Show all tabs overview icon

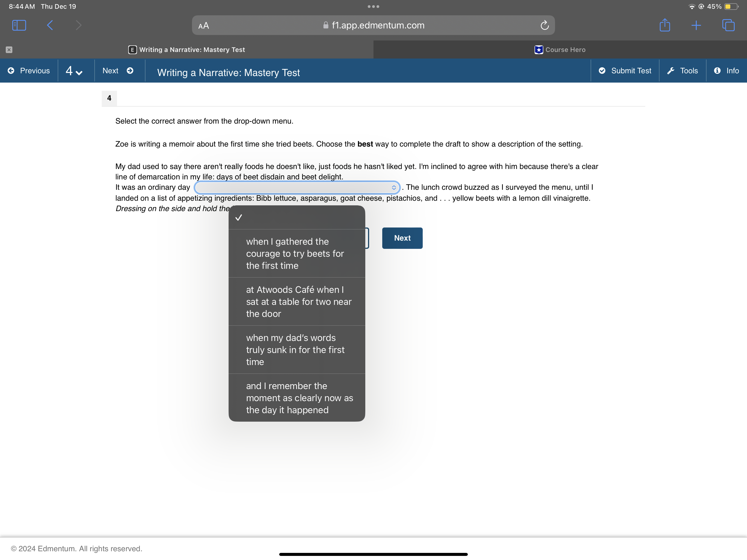click(x=728, y=25)
